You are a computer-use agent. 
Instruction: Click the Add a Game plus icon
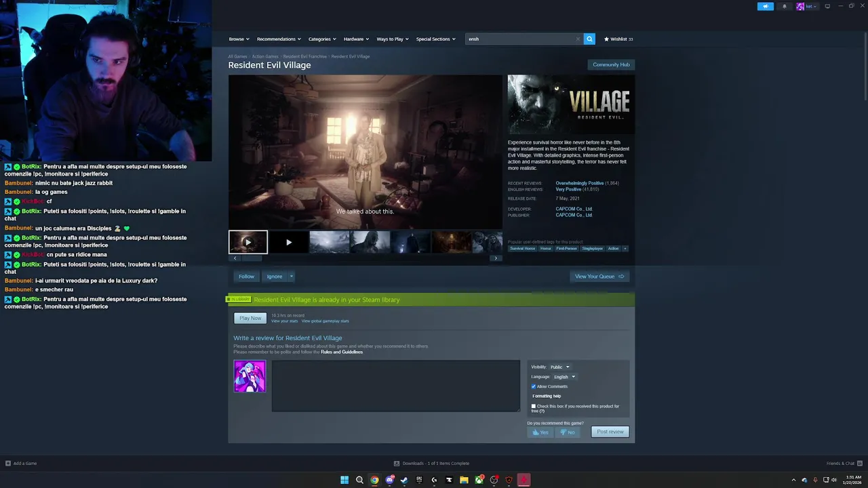(x=8, y=463)
